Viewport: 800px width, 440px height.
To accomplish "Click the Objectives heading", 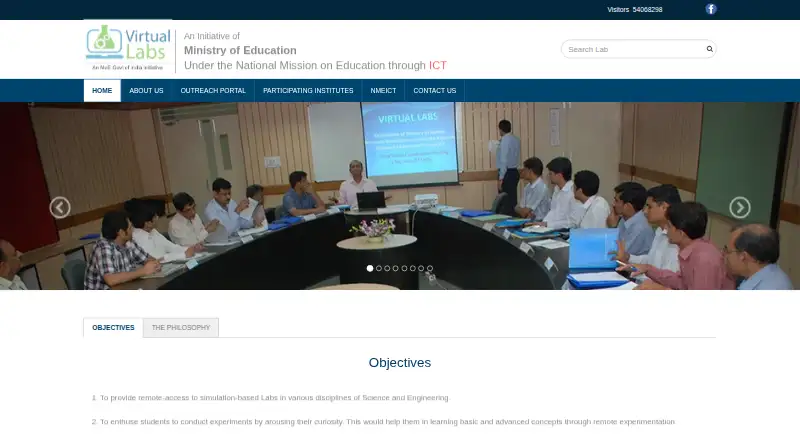I will pos(399,363).
